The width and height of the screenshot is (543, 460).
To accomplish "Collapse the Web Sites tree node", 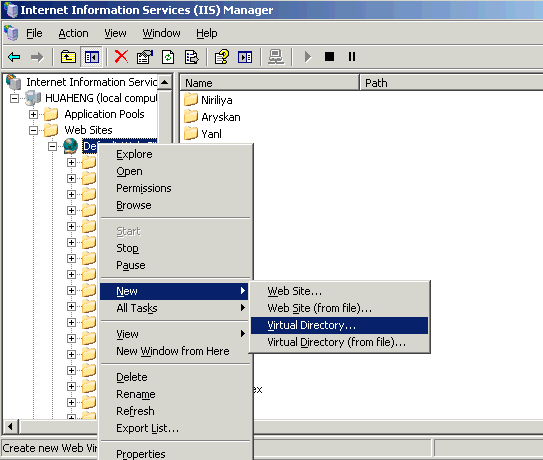I will point(33,131).
